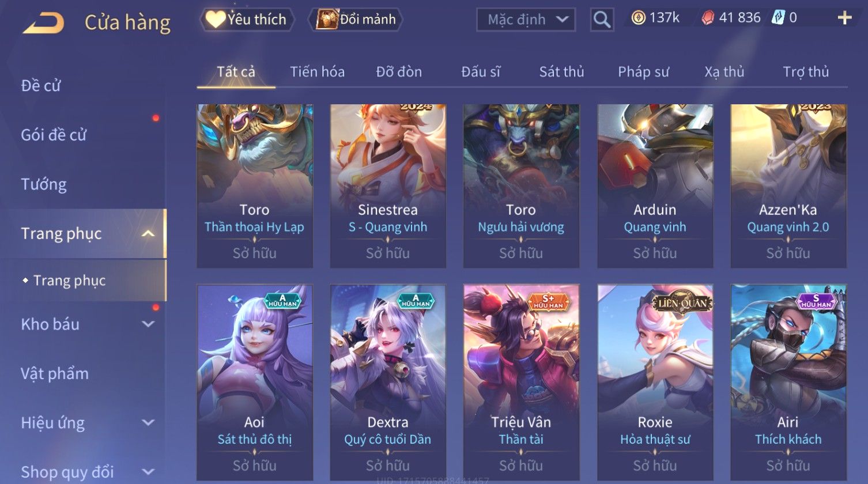
Task: Tap the plus icon to add currency
Action: 844,18
